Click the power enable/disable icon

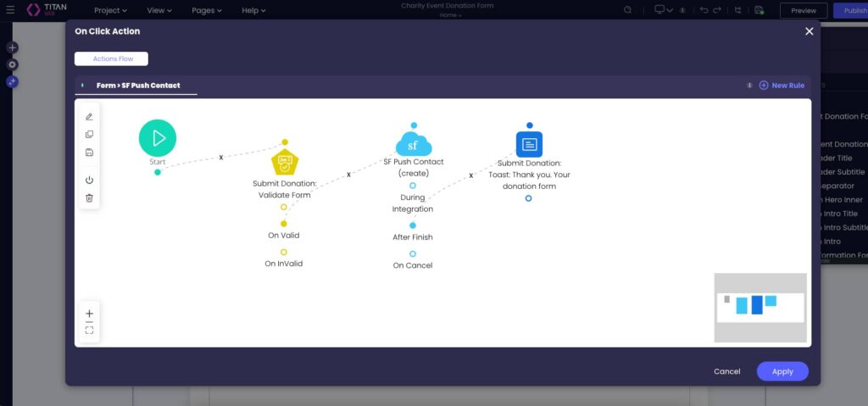pyautogui.click(x=89, y=180)
